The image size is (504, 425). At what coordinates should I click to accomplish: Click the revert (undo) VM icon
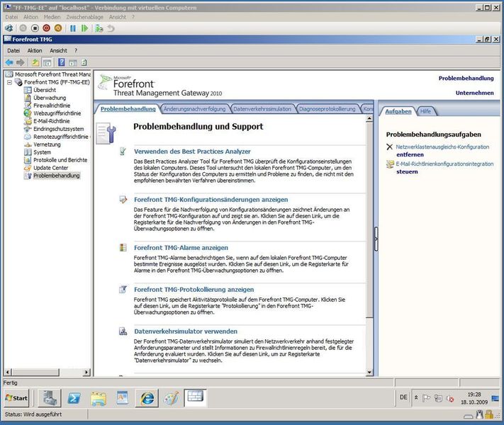point(111,28)
